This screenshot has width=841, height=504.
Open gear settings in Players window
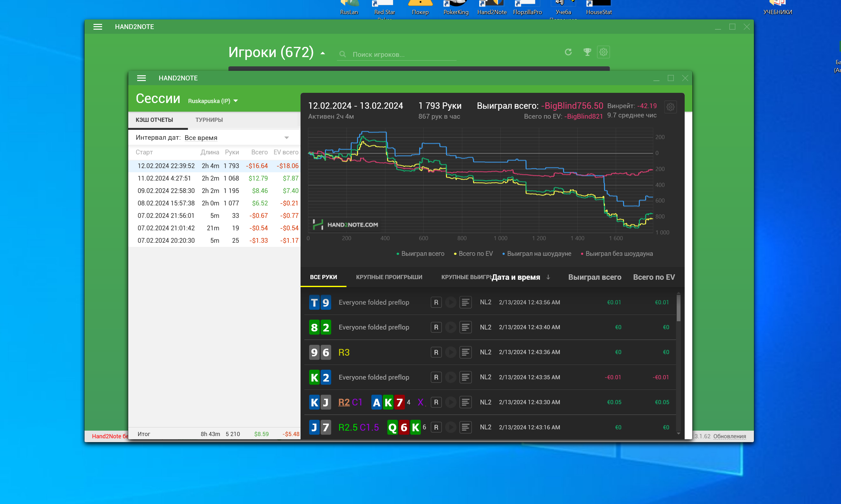603,52
